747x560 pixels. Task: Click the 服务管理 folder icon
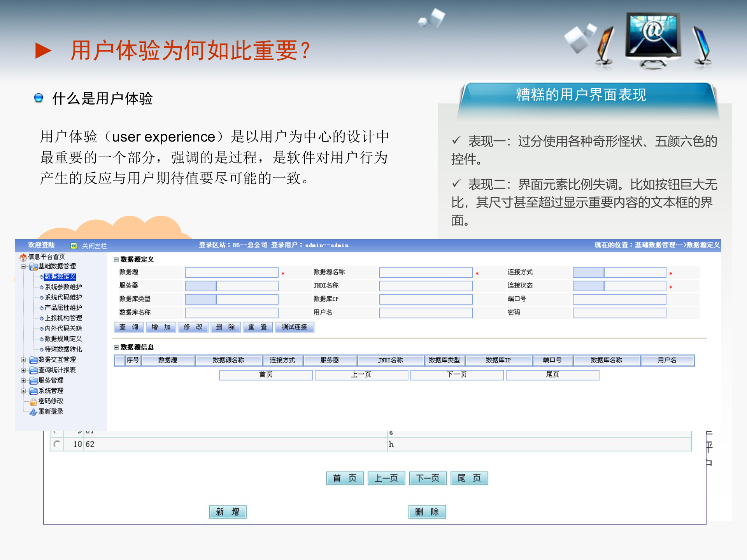coord(33,380)
